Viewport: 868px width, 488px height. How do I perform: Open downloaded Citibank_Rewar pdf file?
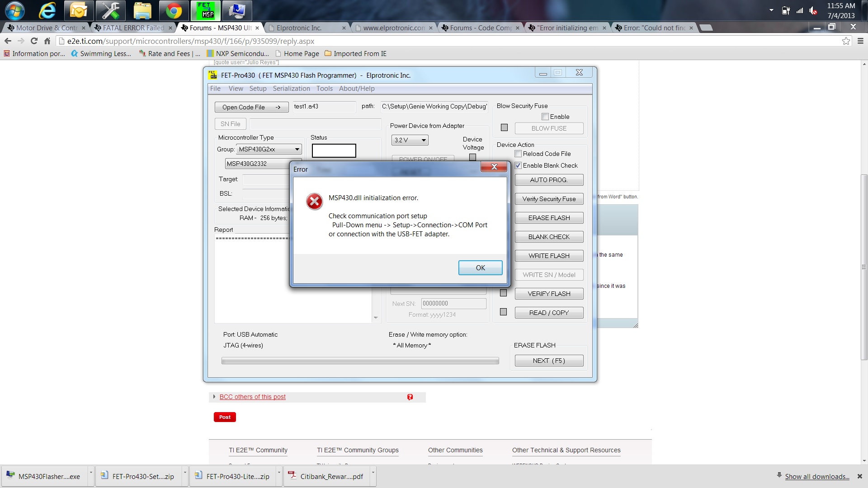tap(326, 476)
